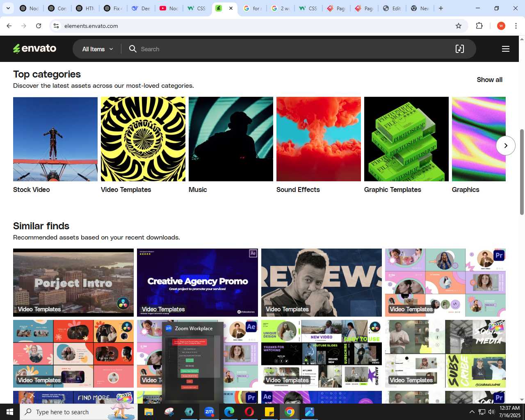Click the elements.envato.com address bar
The image size is (525, 420).
[x=91, y=26]
